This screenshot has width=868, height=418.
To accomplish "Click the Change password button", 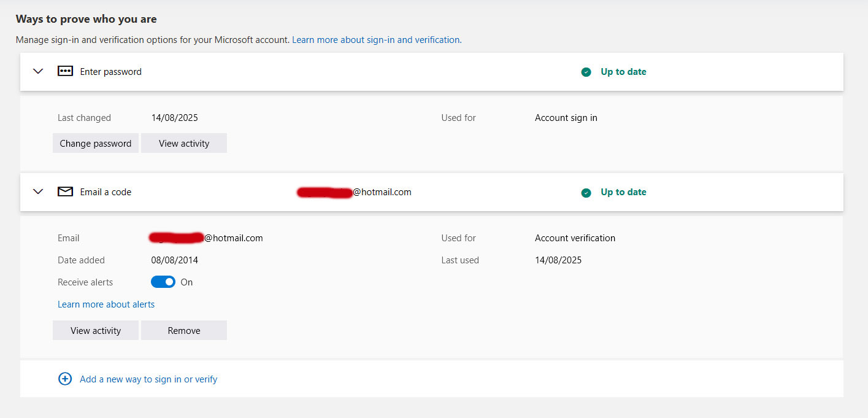I will coord(95,143).
